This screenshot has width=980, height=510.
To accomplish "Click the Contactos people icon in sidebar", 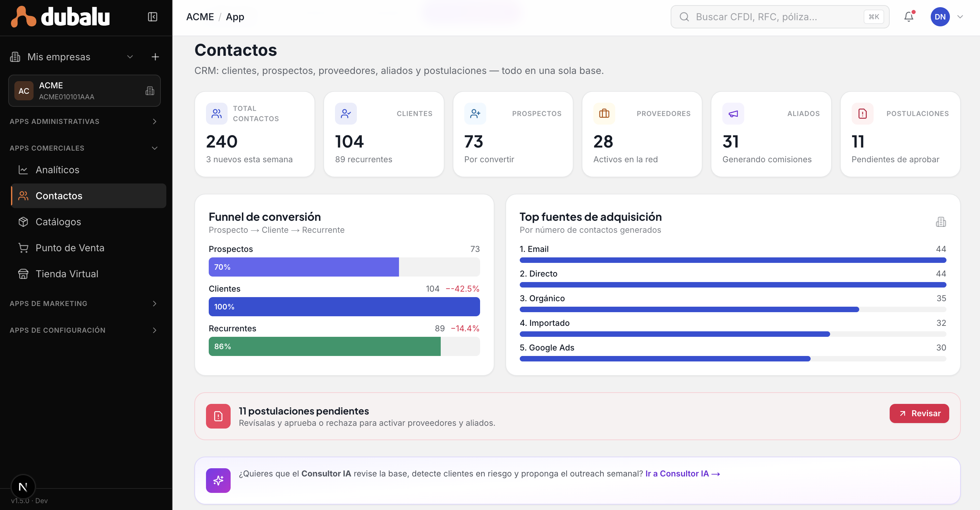I will pyautogui.click(x=23, y=196).
